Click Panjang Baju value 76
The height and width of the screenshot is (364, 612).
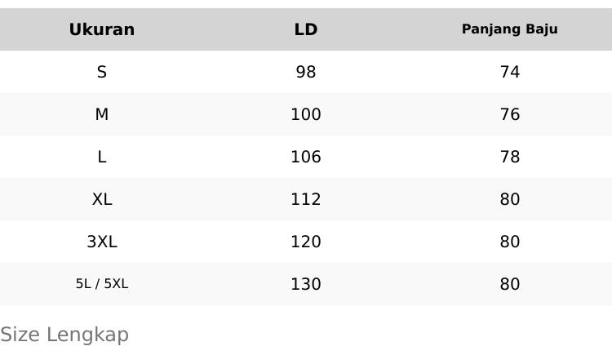coord(509,114)
